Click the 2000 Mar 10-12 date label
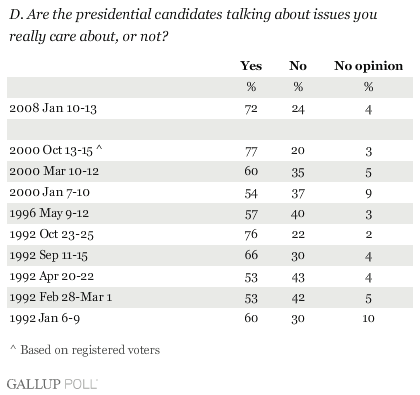The height and width of the screenshot is (395, 420). point(54,171)
